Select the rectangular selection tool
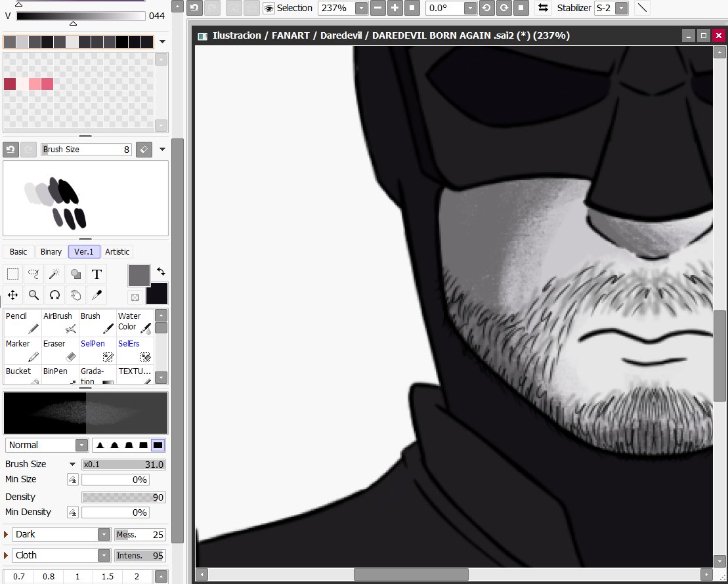 [x=12, y=274]
